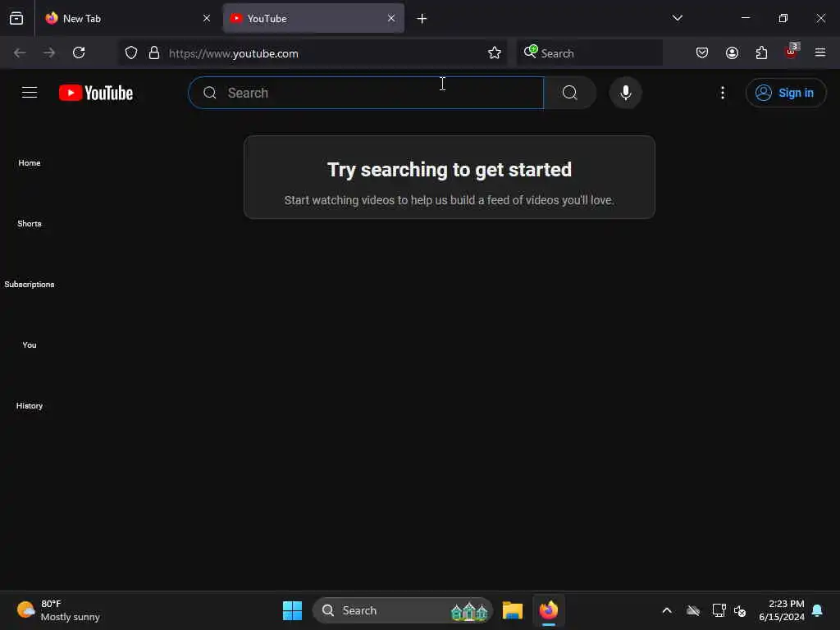Click the Firefox taskbar icon
Screen dimensions: 840x630
coord(549,610)
